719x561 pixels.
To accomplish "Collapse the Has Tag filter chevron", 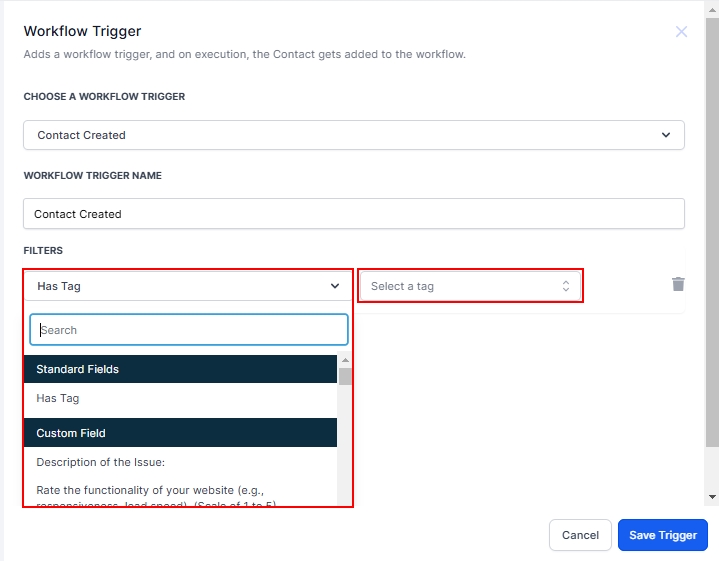I will pos(335,286).
